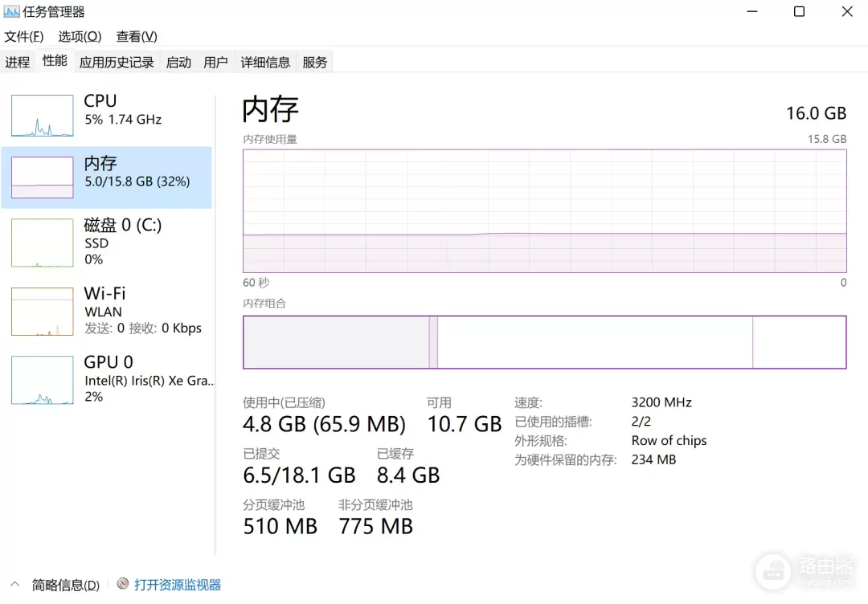Open the 文件(F) menu
Viewport: 868px width, 604px height.
(24, 37)
